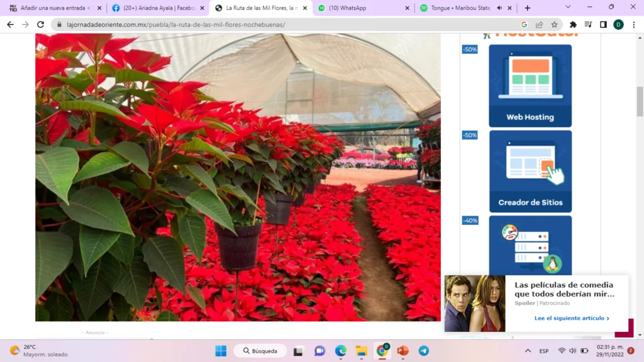Viewport: 644px width, 362px height.
Task: Close the Añadir una nueva entrada tab
Action: coord(99,8)
